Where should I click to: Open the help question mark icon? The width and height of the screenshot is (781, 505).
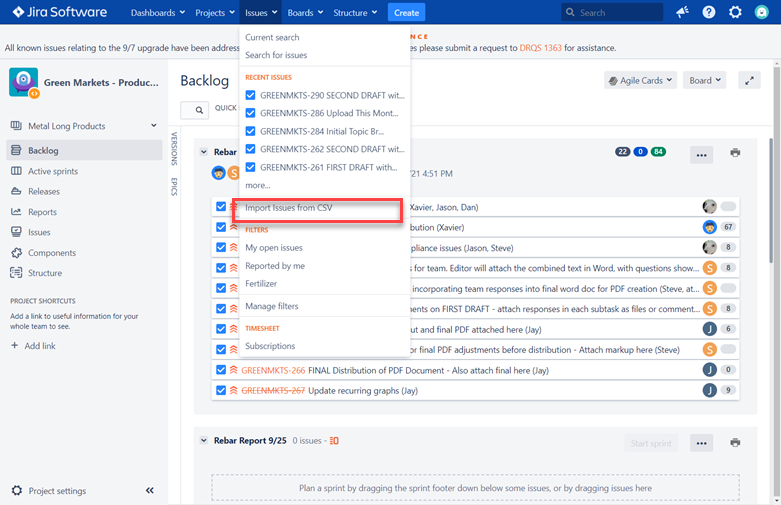[708, 12]
